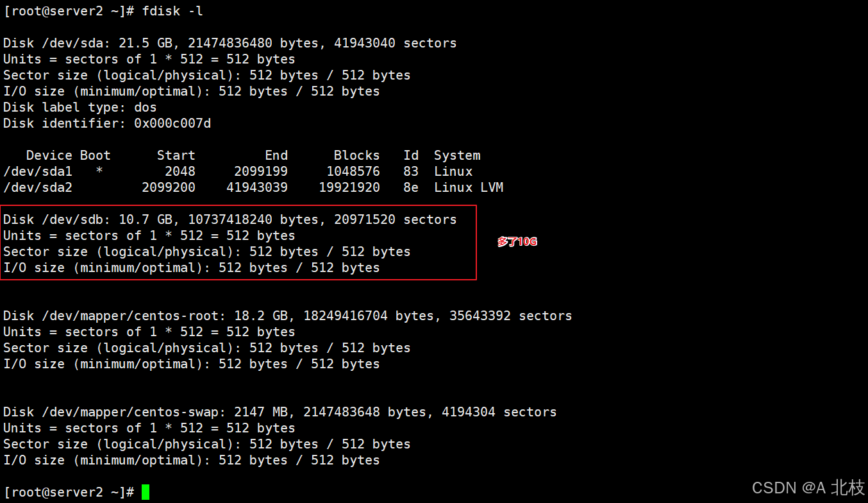Viewport: 868px width, 503px height.
Task: Click the "fdisk -l" command text
Action: click(173, 11)
